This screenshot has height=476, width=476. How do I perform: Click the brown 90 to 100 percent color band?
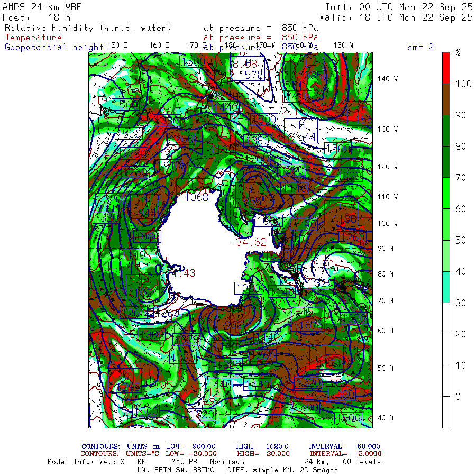[x=446, y=99]
